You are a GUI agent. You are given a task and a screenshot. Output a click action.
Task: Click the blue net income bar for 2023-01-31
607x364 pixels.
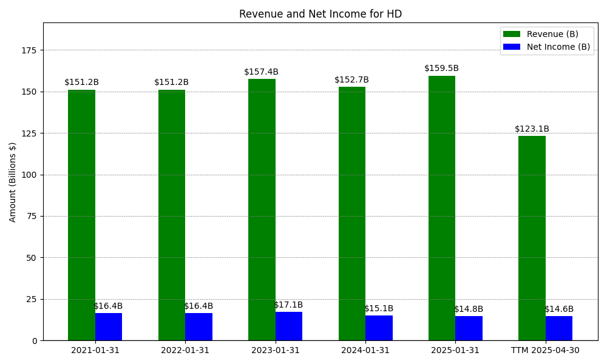(289, 326)
